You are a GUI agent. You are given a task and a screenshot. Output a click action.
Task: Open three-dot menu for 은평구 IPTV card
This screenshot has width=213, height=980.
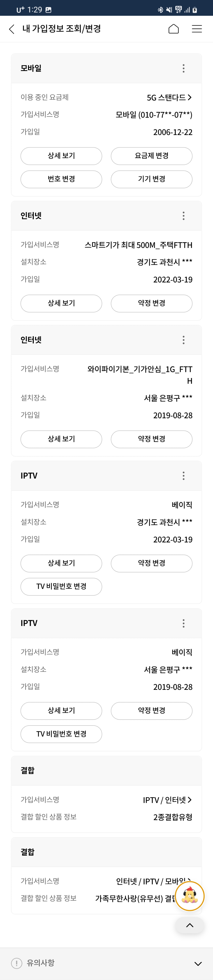click(x=183, y=623)
